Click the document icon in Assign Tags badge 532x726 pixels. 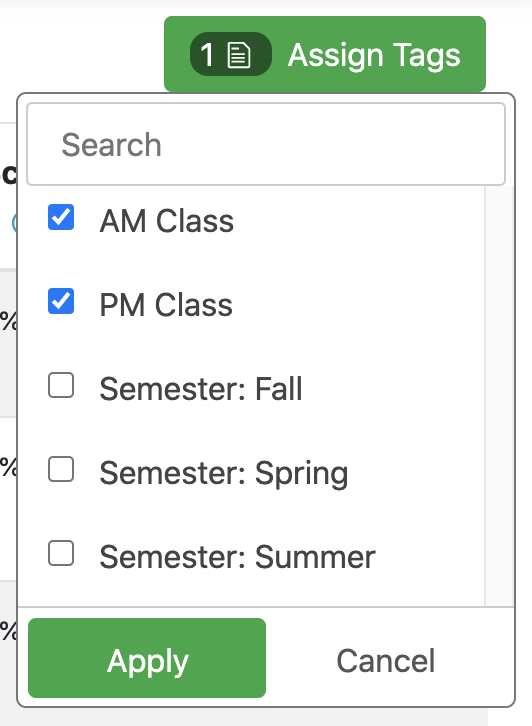[239, 55]
